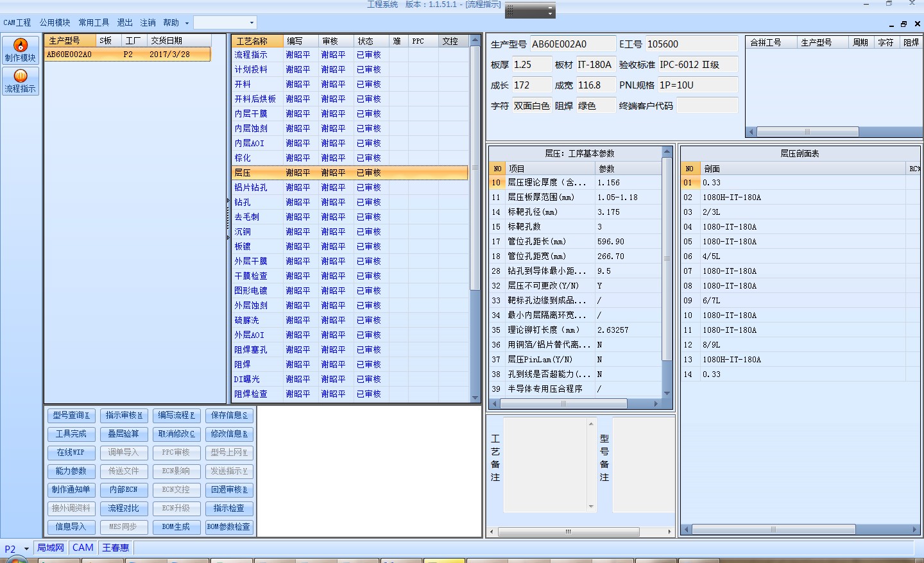Viewport: 924px width, 563px height.
Task: Select parameter row 层压板厚范围(mm)
Action: tap(576, 197)
